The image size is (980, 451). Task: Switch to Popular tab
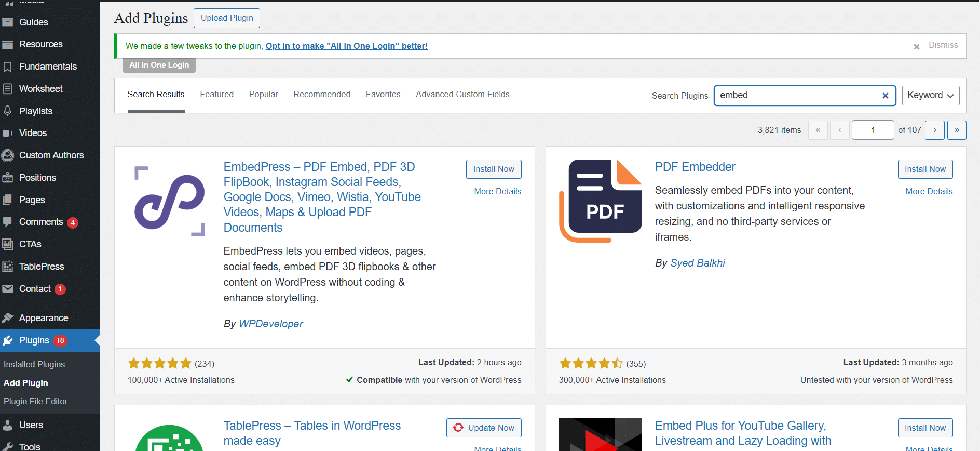(264, 95)
